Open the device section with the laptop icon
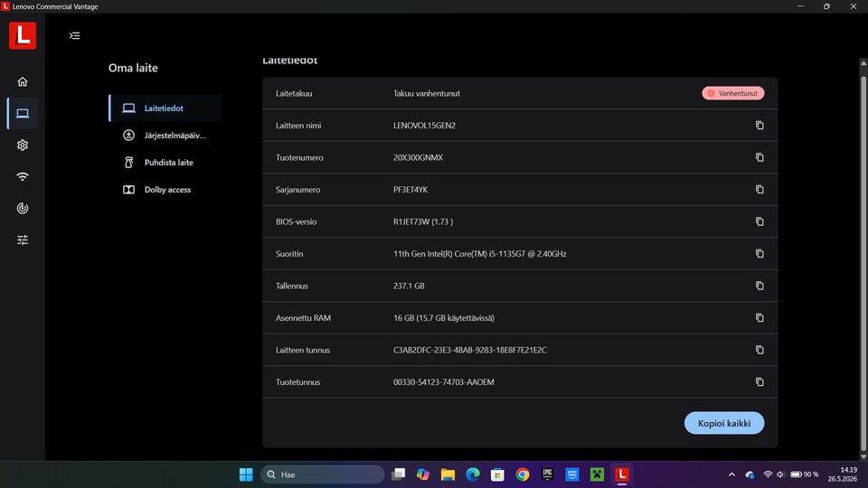 pos(23,114)
